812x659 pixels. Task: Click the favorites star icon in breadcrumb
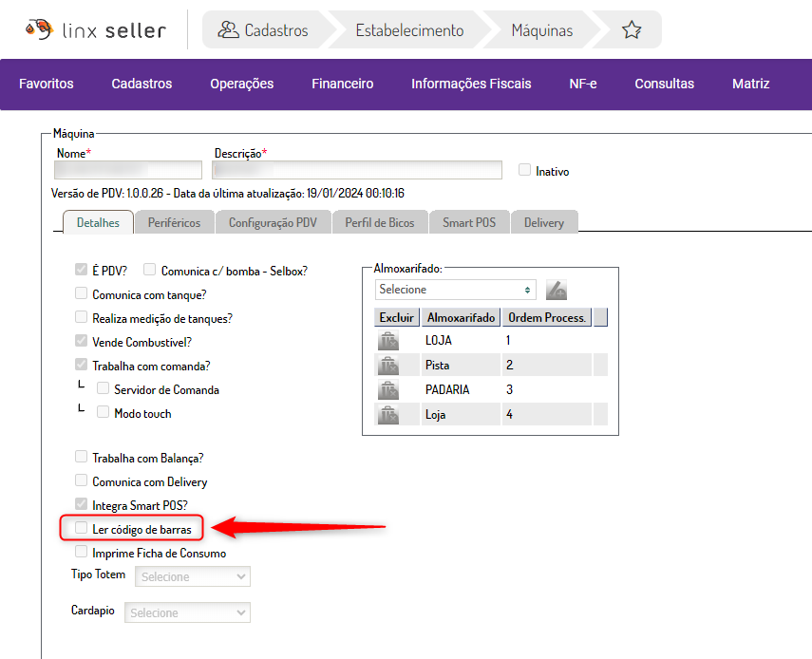click(632, 30)
